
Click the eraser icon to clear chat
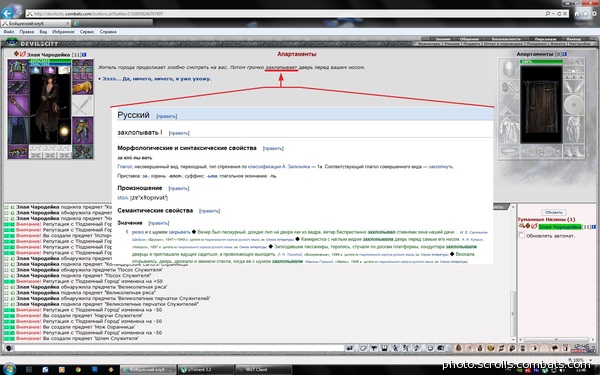tap(363, 348)
